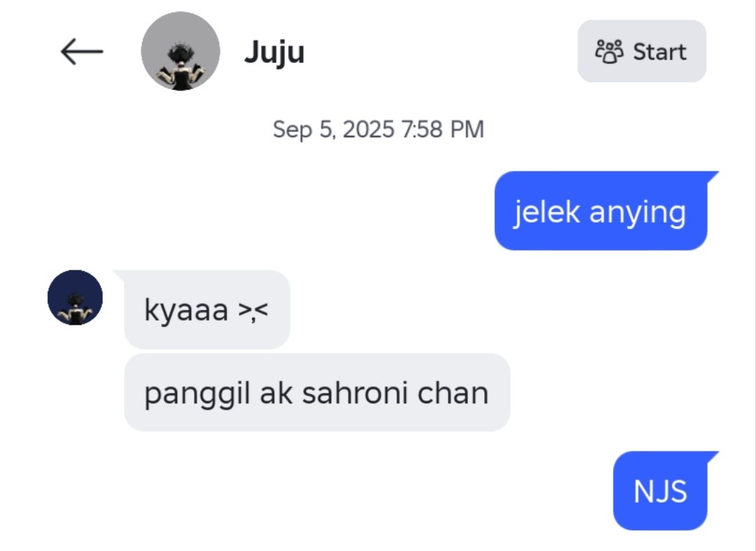Viewport: 756px width, 551px height.
Task: Tap the small avatar beside kyaaa message
Action: point(75,298)
